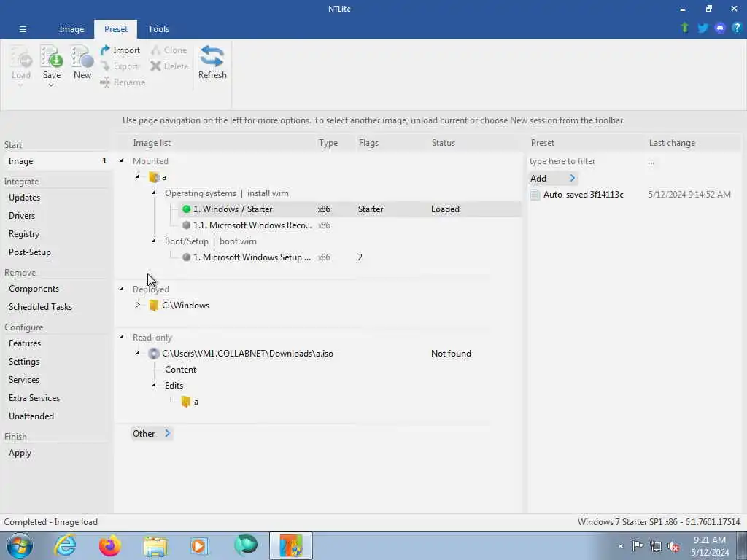Collapse the a.iso tree node
The image size is (747, 560).
[138, 353]
